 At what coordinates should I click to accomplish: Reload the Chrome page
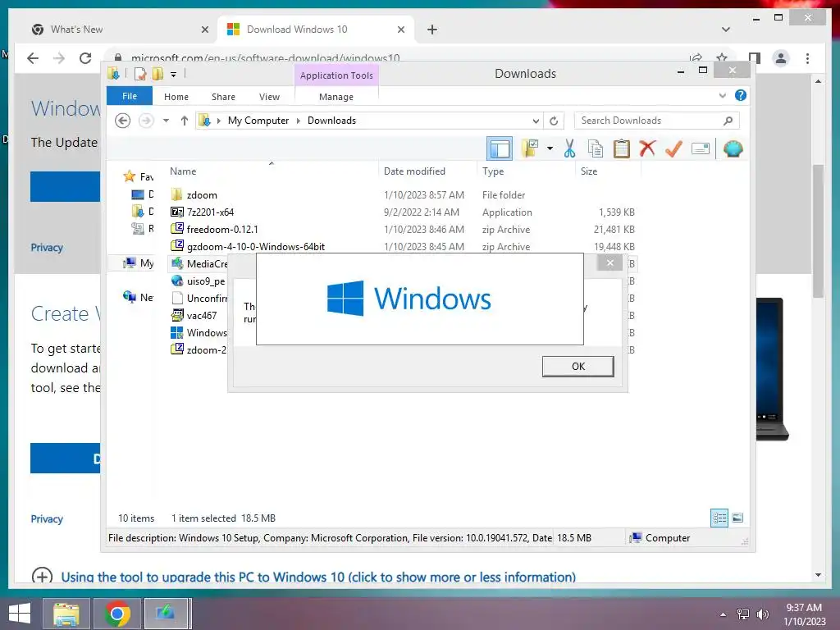tap(85, 58)
